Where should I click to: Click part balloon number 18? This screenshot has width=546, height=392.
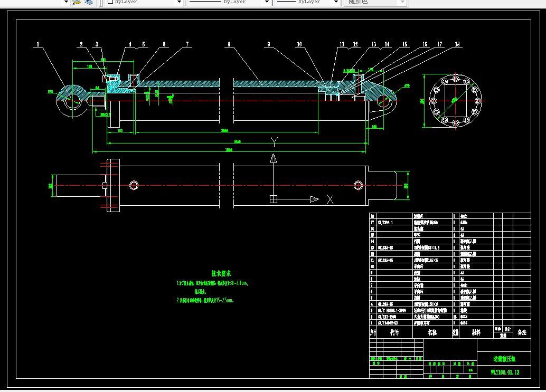[x=457, y=44]
